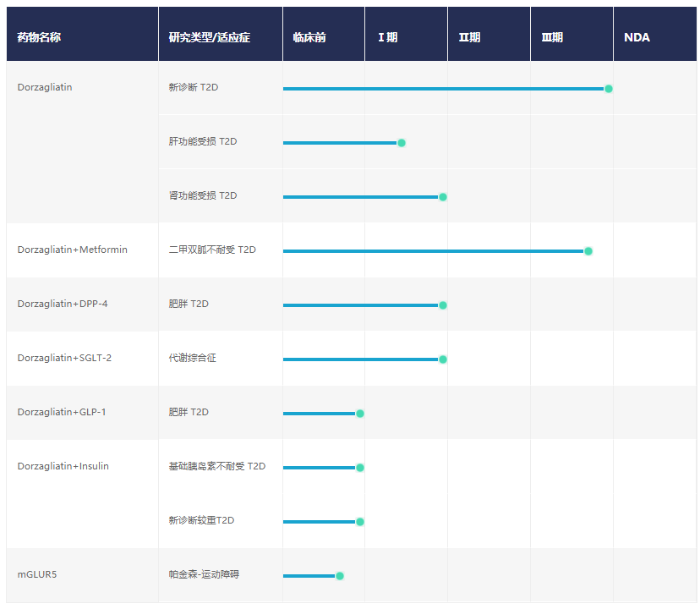Select the Dorzagliatin+Insulin drug name

click(63, 466)
